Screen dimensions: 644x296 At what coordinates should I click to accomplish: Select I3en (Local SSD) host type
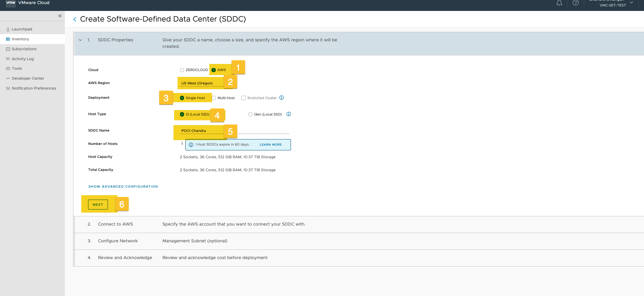pyautogui.click(x=250, y=115)
